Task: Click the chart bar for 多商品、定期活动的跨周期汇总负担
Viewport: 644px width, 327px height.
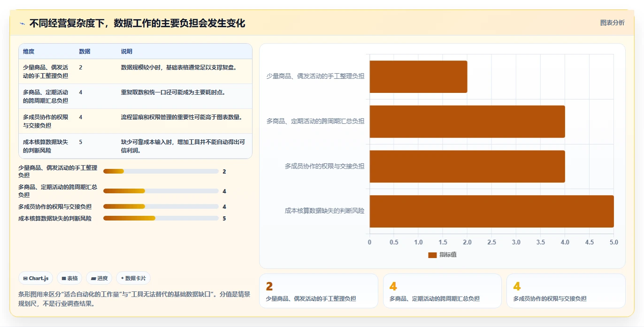Action: pyautogui.click(x=467, y=122)
